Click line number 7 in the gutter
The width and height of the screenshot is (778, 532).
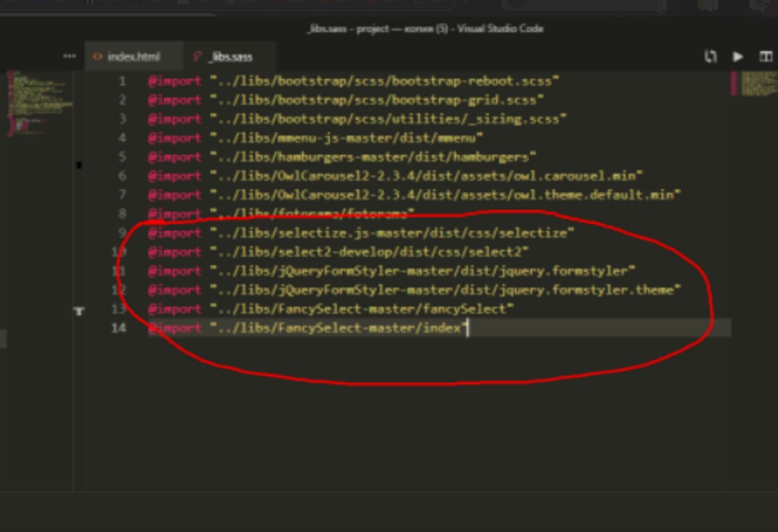(x=122, y=194)
